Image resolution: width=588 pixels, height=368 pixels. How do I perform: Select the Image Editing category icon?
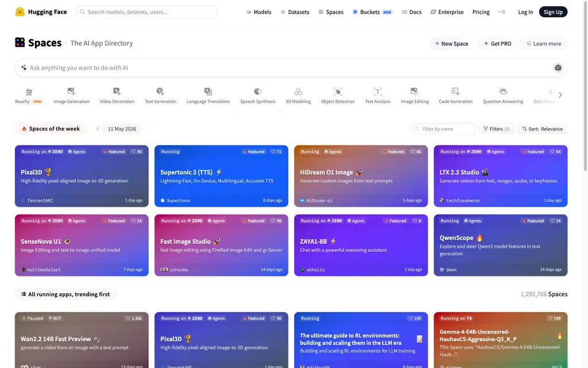[415, 91]
